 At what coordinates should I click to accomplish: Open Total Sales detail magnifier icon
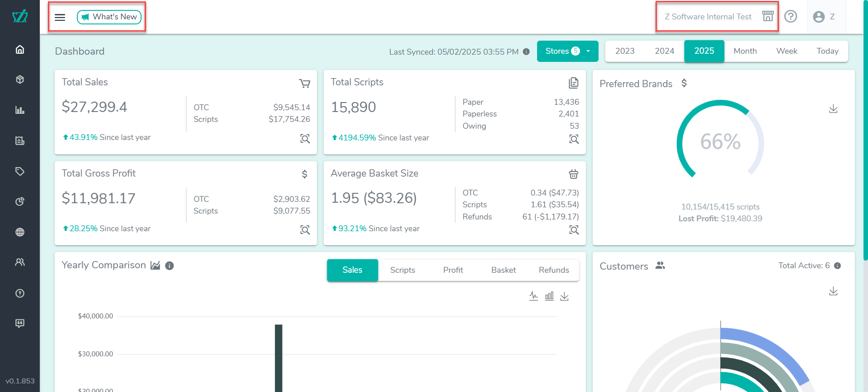[x=305, y=139]
